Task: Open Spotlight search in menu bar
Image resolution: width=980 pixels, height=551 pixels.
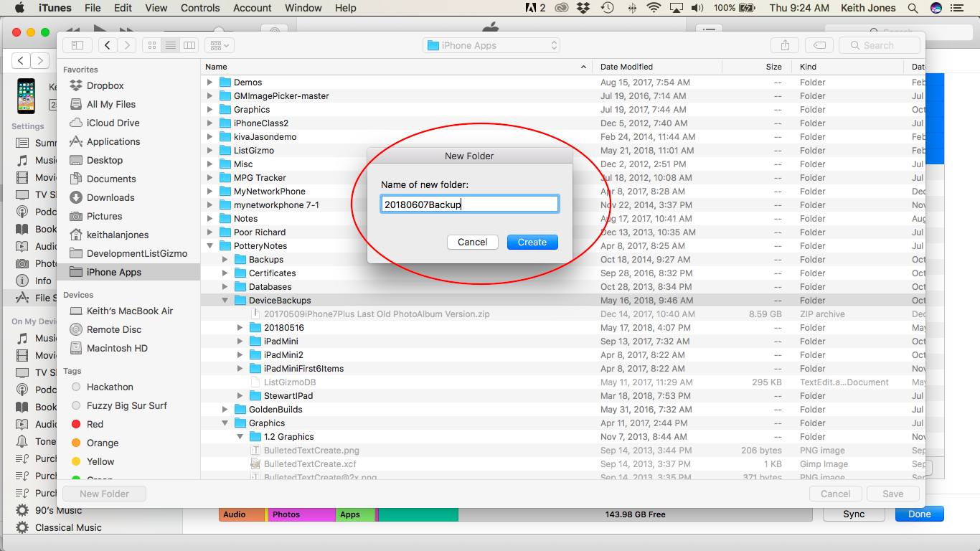Action: (913, 8)
